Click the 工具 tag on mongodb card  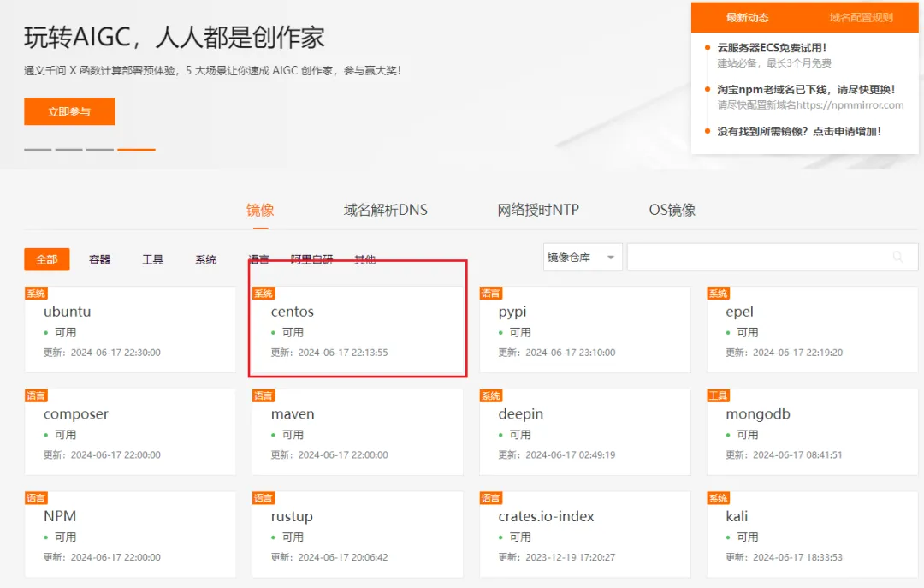pos(719,395)
